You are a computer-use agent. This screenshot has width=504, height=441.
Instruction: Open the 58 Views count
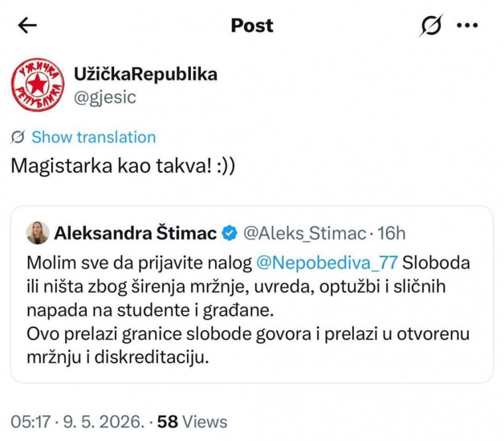[192, 422]
